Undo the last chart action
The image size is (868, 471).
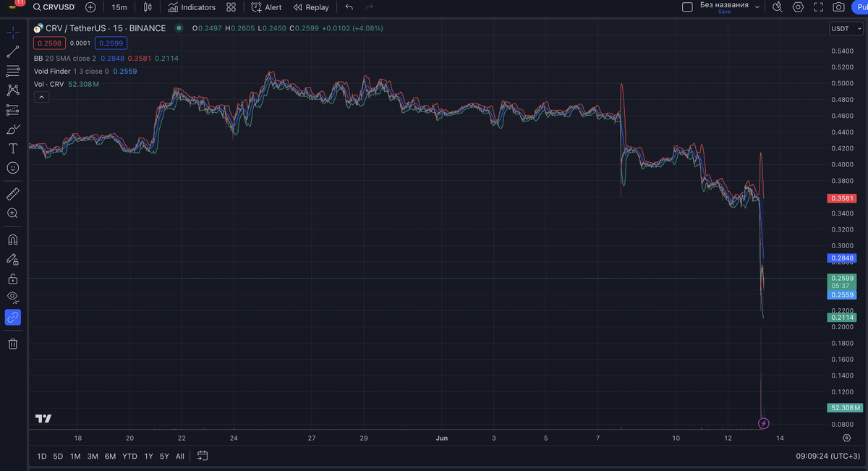[349, 7]
